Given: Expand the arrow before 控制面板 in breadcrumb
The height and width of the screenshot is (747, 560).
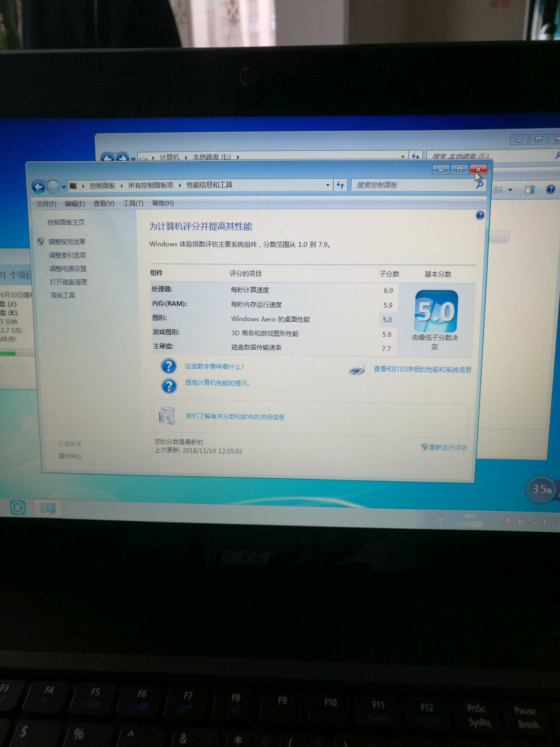Looking at the screenshot, I should (x=83, y=186).
